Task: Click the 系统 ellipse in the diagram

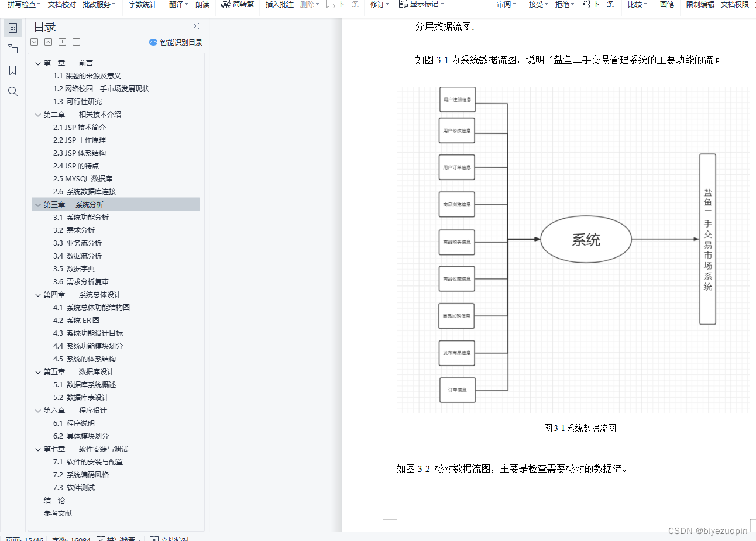Action: coord(586,239)
